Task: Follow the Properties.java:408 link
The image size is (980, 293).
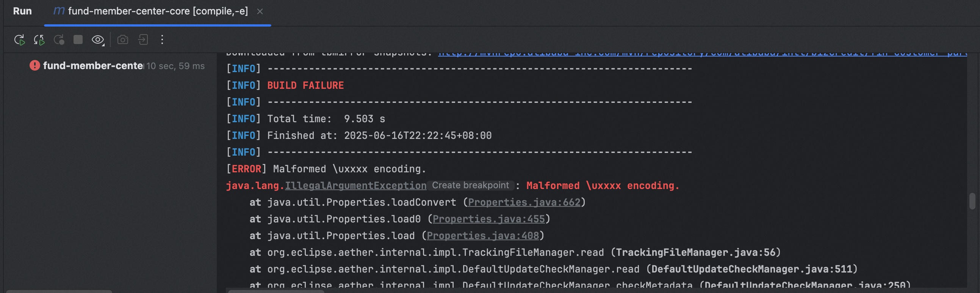Action: click(x=482, y=236)
